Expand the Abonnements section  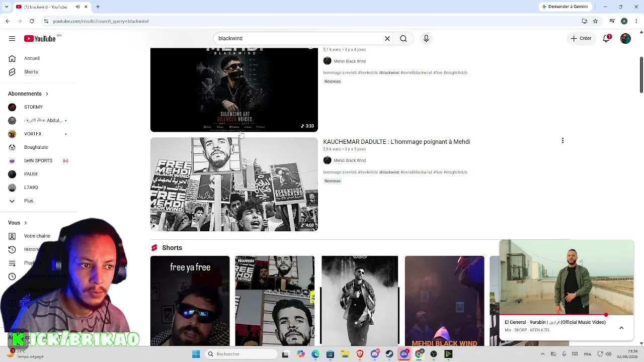[28, 94]
